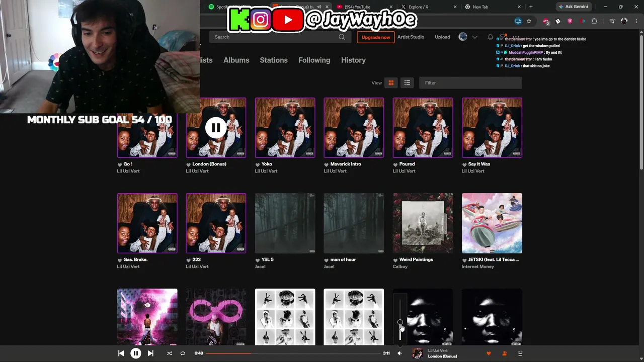644x362 pixels.
Task: Open the JETSKI track cover
Action: (x=492, y=223)
